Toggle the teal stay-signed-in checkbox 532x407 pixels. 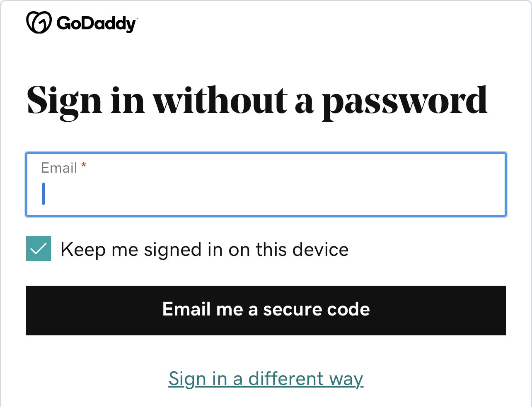[39, 248]
